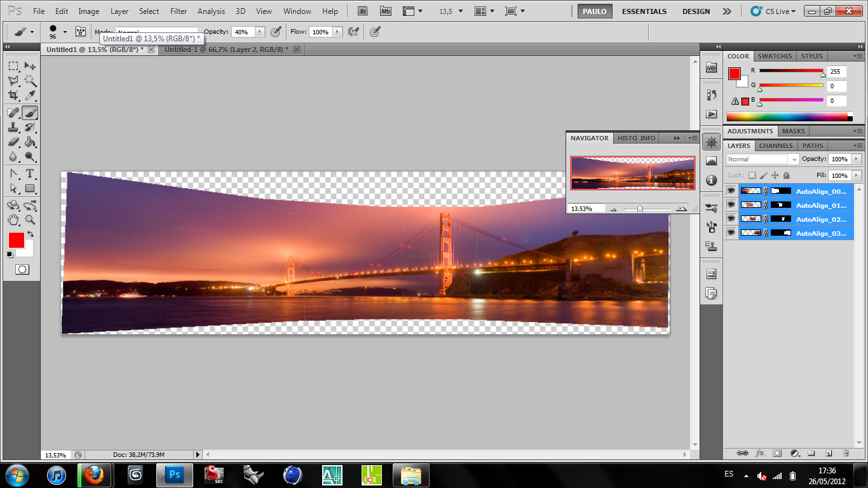Toggle Quick Mask mode
Viewport: 868px width, 488px height.
(22, 269)
